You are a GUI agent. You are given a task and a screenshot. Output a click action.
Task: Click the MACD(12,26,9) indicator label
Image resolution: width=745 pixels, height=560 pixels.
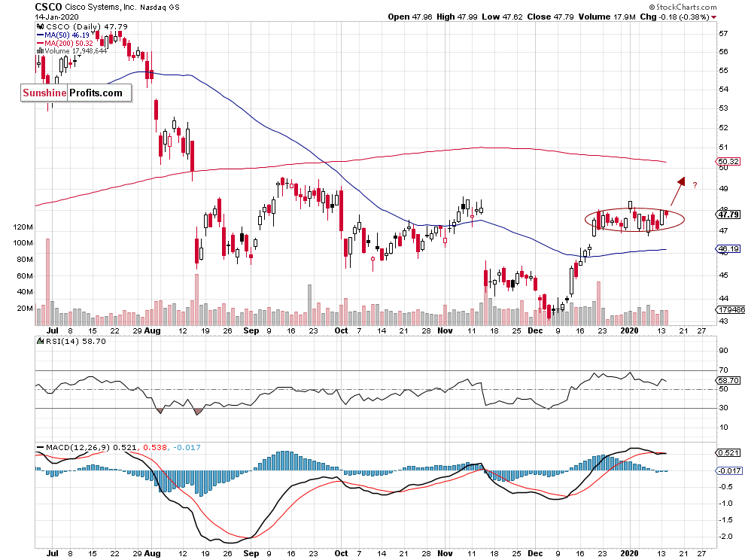tap(78, 447)
